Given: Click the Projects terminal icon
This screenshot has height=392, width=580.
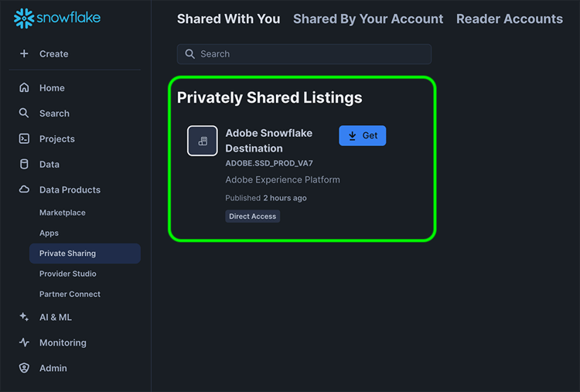Looking at the screenshot, I should pyautogui.click(x=24, y=139).
